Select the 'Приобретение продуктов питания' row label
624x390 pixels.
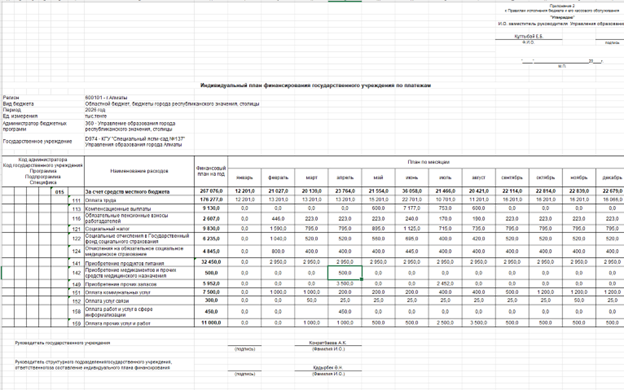(139, 263)
